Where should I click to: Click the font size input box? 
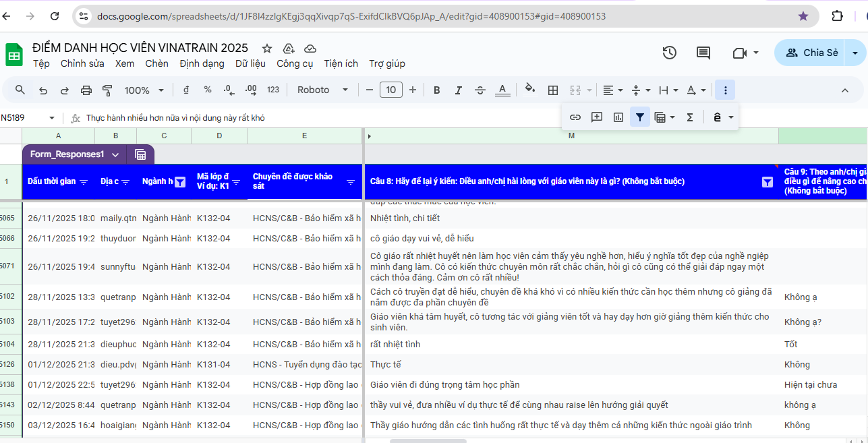point(391,90)
